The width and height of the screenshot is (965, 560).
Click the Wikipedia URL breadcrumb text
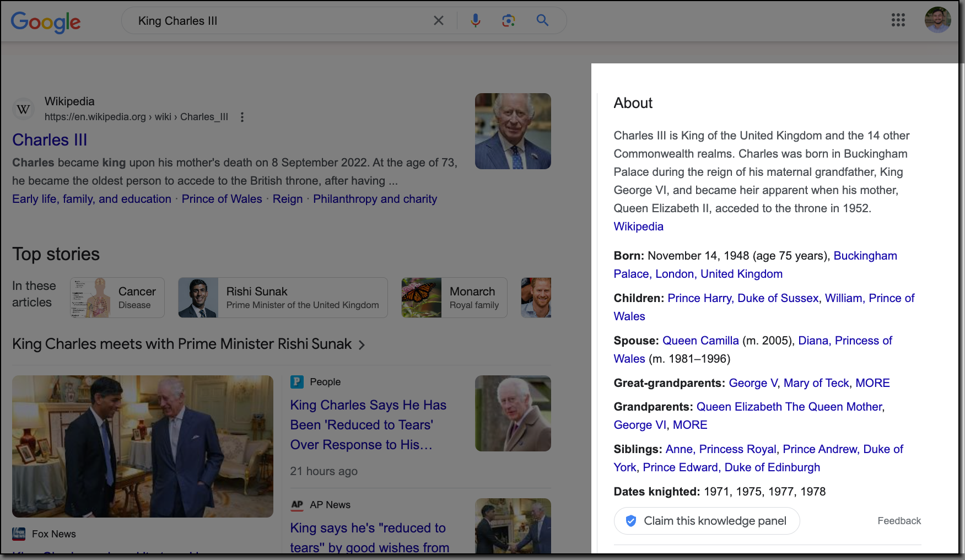pyautogui.click(x=136, y=117)
